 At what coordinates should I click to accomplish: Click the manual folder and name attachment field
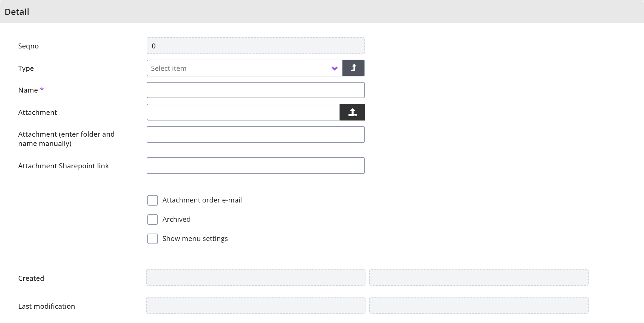click(x=255, y=134)
